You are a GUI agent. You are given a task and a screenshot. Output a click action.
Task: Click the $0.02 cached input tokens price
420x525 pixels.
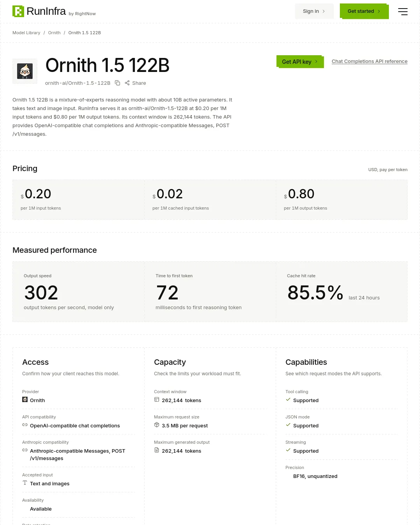click(168, 194)
